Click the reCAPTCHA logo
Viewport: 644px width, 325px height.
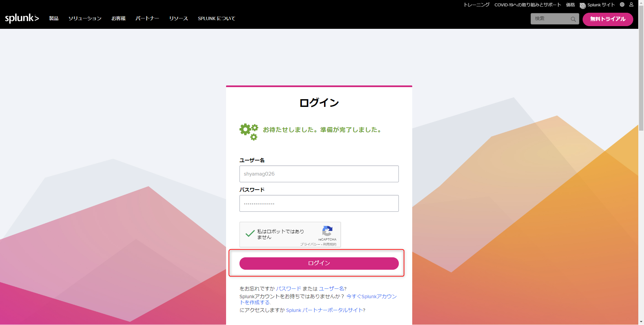click(327, 231)
